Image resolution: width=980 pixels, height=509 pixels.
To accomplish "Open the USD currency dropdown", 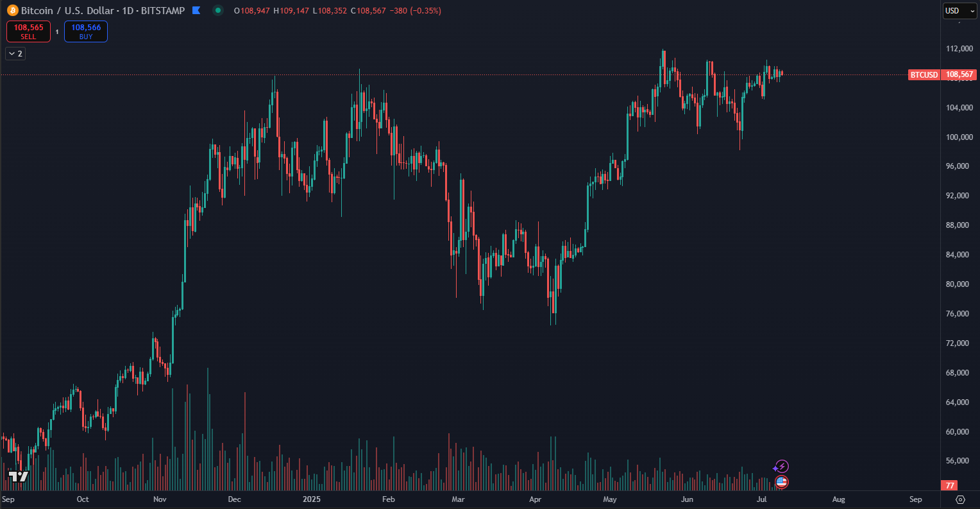I will [x=959, y=10].
